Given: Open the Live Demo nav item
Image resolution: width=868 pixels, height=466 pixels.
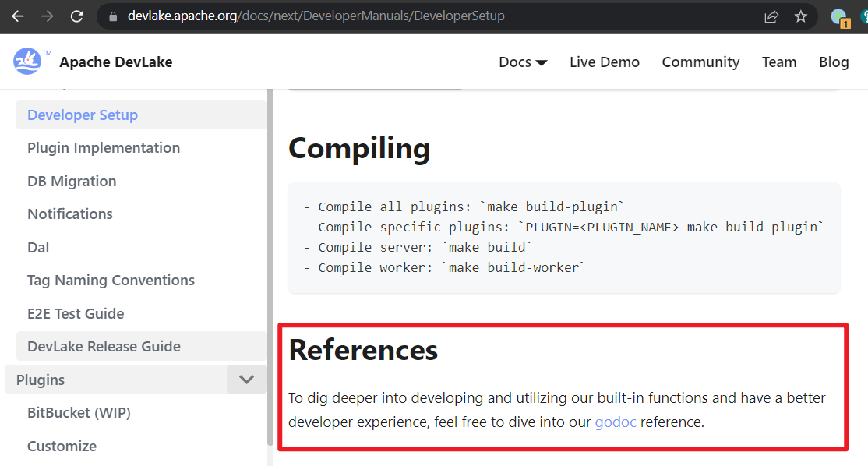Looking at the screenshot, I should (605, 62).
